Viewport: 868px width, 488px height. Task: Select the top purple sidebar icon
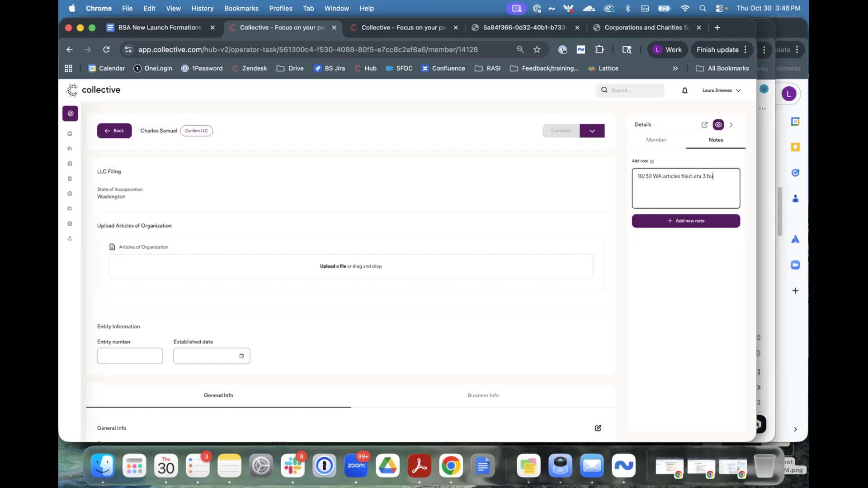click(70, 113)
